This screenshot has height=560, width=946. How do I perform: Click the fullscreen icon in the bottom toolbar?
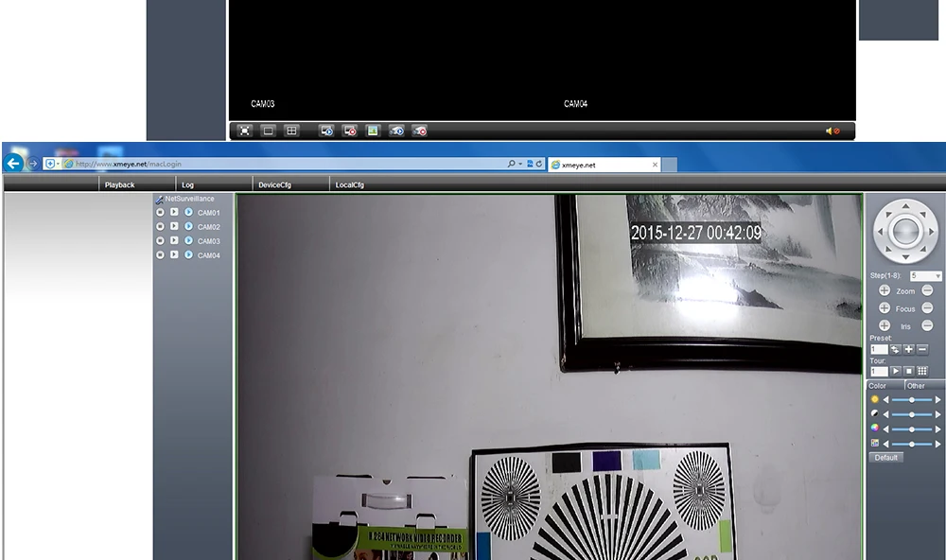(x=244, y=131)
